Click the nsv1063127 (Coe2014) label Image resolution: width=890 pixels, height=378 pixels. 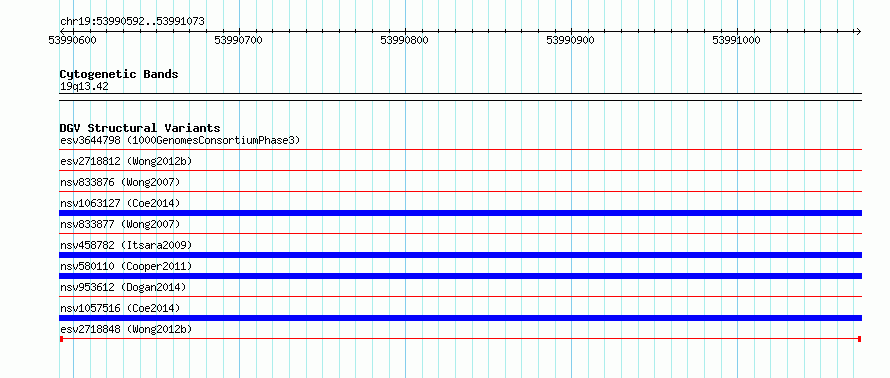pyautogui.click(x=120, y=203)
